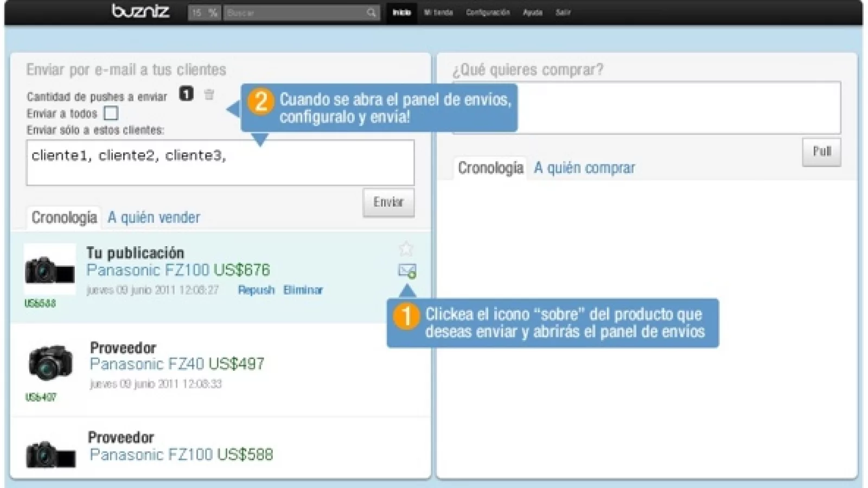Click the buzniz logo
868x488 pixels.
[141, 11]
